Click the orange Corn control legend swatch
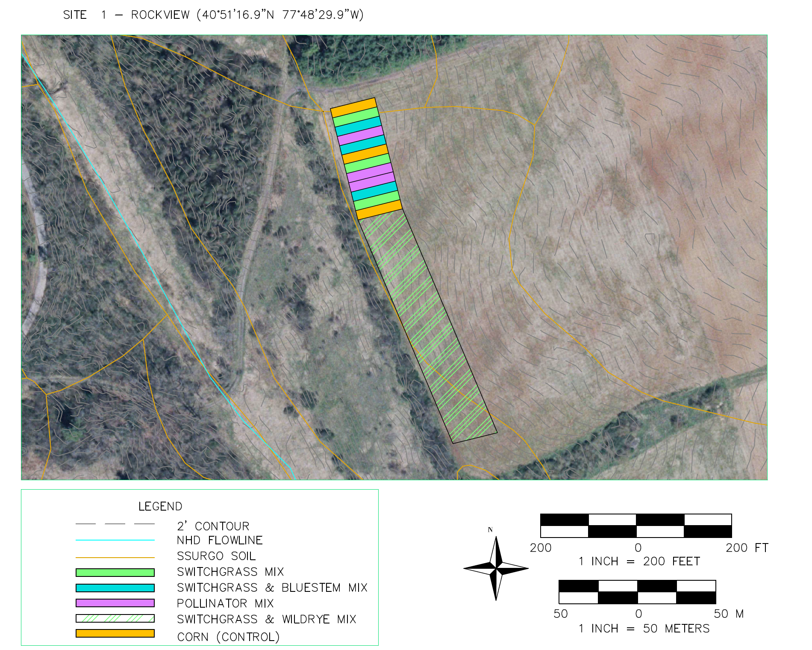The image size is (812, 650). pyautogui.click(x=115, y=633)
